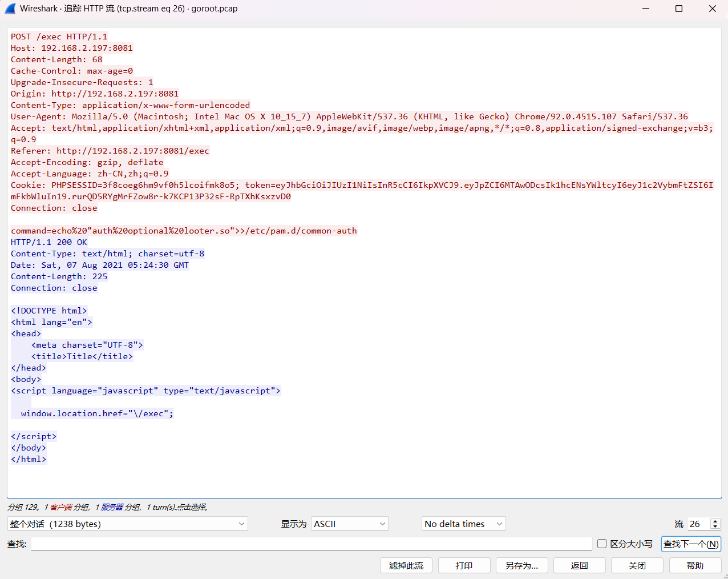Click the 另存为 save as button
The width and height of the screenshot is (728, 579).
(521, 565)
